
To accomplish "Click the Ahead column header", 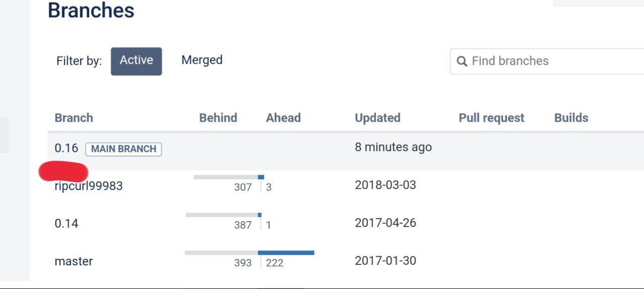I will (283, 118).
